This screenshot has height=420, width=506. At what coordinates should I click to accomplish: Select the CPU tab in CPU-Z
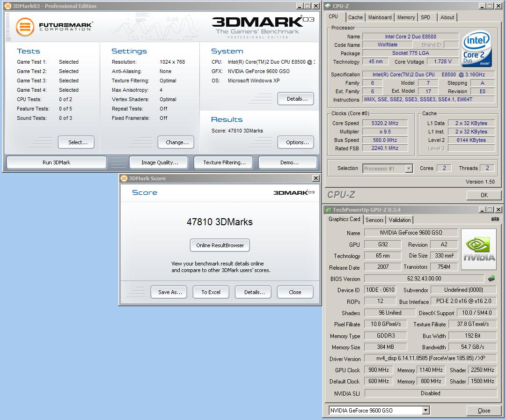point(333,16)
